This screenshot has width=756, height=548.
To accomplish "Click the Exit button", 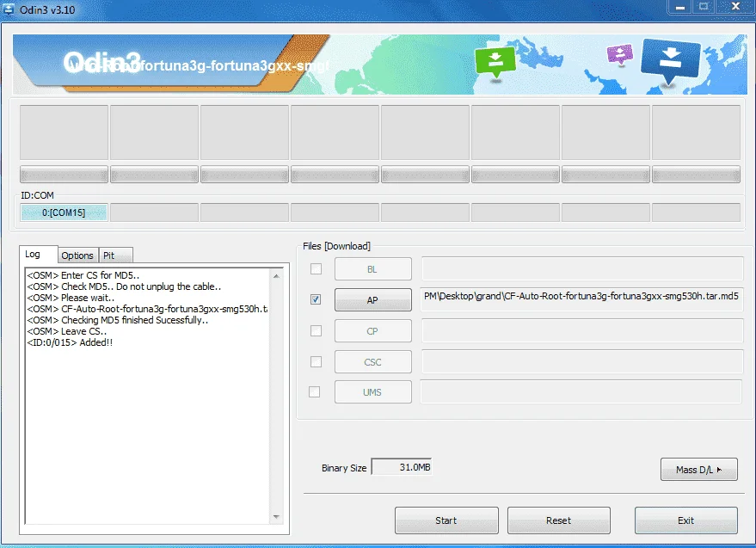I will (686, 520).
